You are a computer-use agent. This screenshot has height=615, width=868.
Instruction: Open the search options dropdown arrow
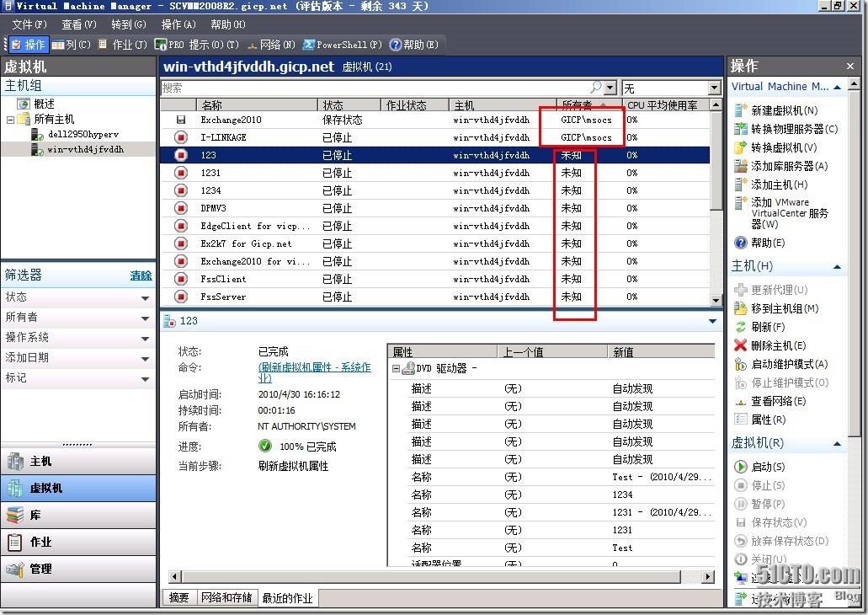pyautogui.click(x=610, y=88)
